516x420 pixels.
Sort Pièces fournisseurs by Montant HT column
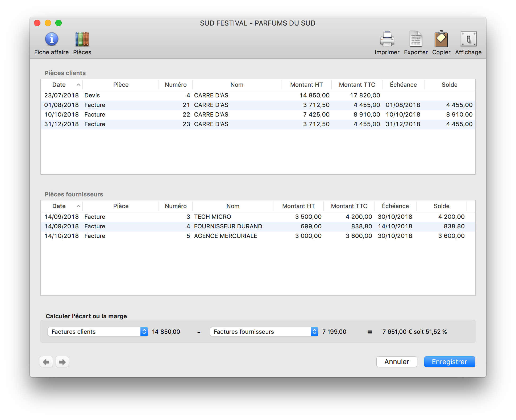pos(298,206)
